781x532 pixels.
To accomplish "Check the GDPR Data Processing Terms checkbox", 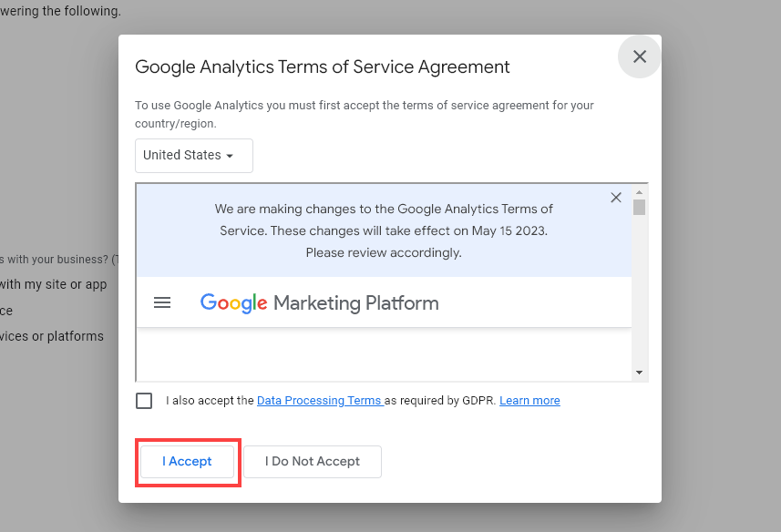I will [x=143, y=400].
